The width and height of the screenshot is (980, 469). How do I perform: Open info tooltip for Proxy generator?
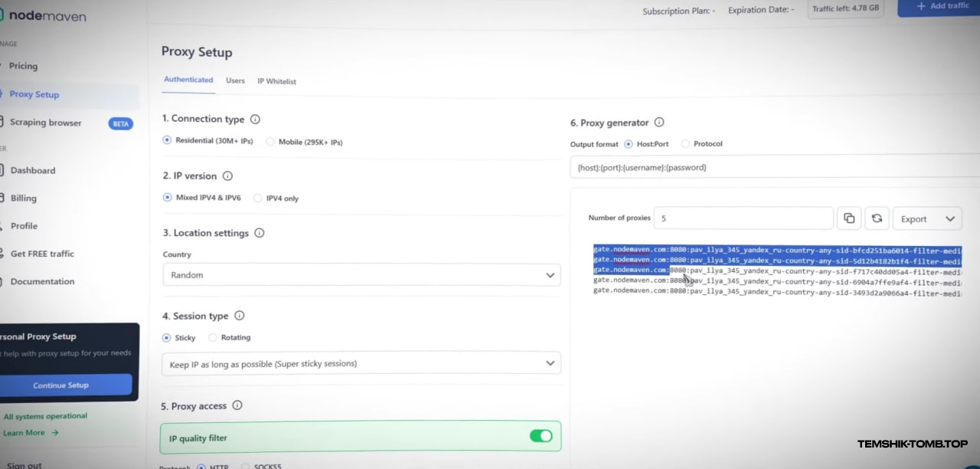[659, 123]
